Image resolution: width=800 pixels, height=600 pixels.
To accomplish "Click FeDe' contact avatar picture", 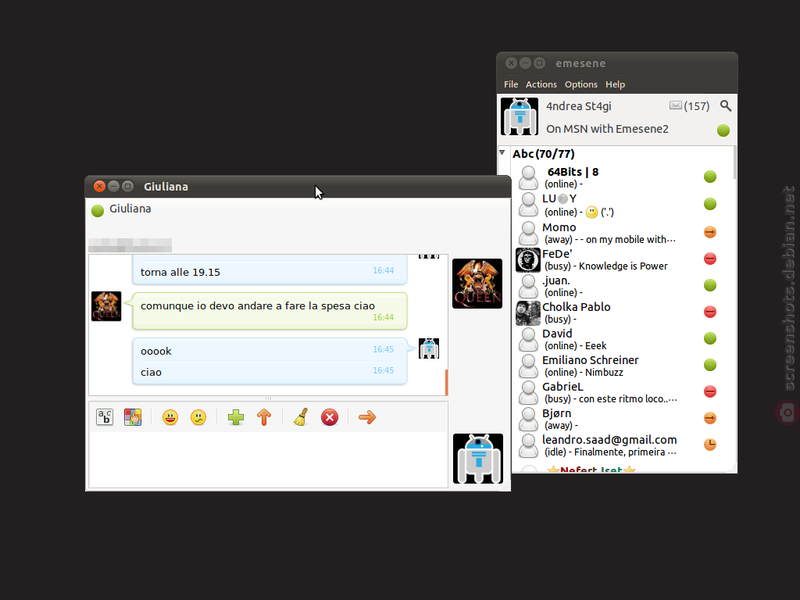I will coord(528,260).
